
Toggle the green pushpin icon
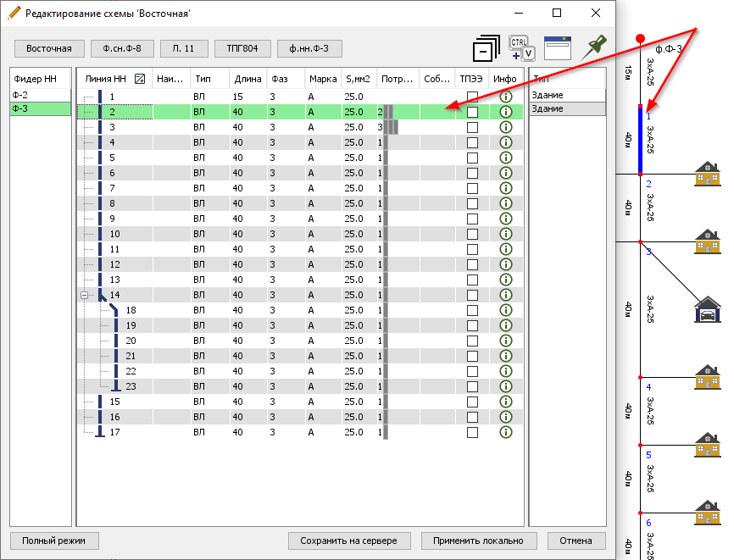(593, 47)
